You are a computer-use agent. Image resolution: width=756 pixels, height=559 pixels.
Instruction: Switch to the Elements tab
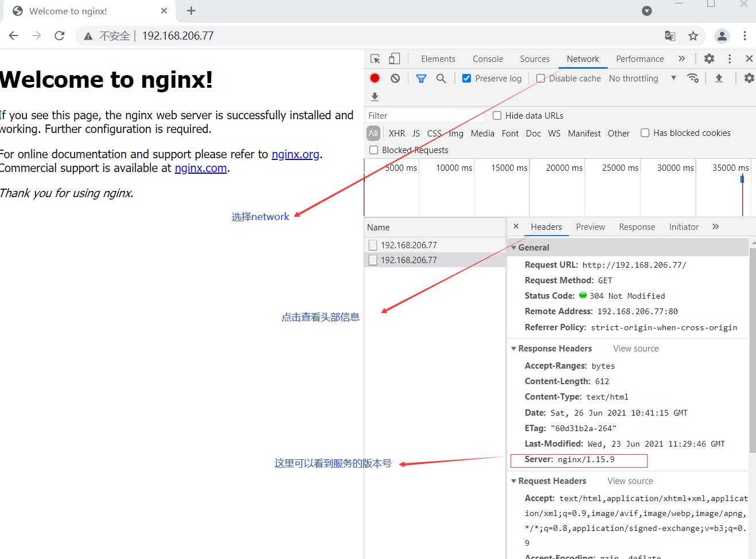438,59
